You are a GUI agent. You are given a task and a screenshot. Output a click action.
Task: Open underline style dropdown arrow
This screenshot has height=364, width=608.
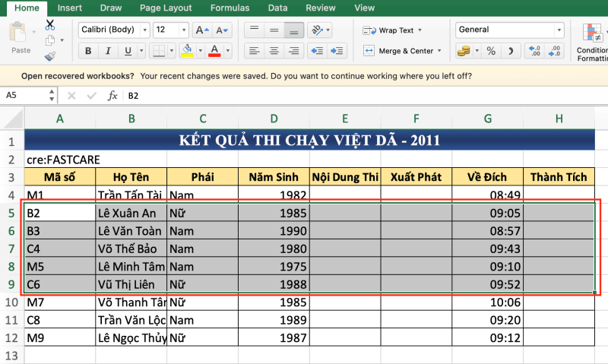pyautogui.click(x=141, y=51)
